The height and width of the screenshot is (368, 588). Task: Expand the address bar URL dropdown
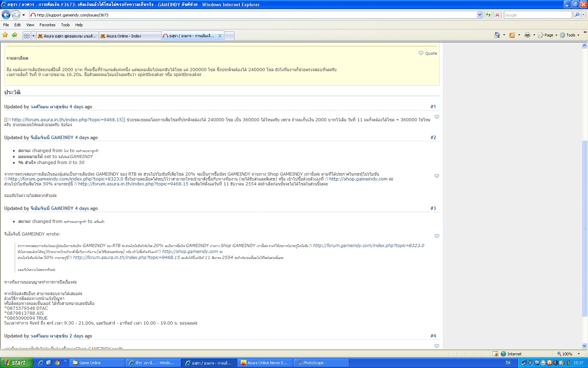click(x=479, y=15)
